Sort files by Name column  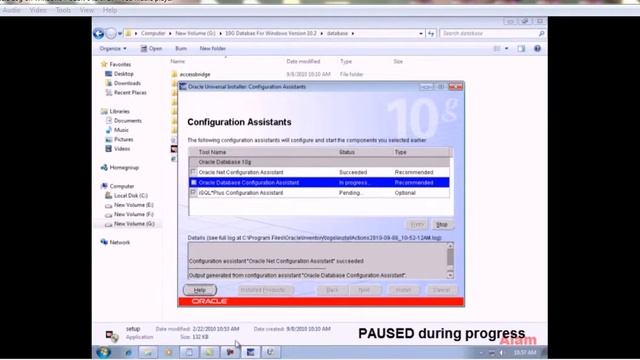pyautogui.click(x=178, y=62)
